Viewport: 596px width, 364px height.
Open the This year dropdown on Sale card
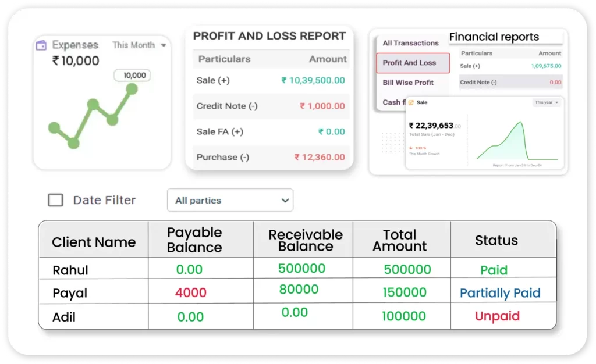pos(547,102)
